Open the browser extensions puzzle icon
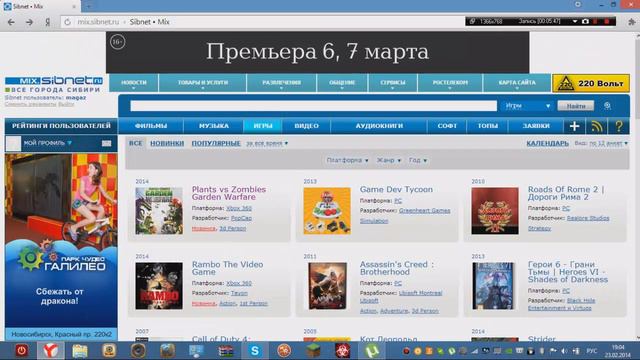 631,22
